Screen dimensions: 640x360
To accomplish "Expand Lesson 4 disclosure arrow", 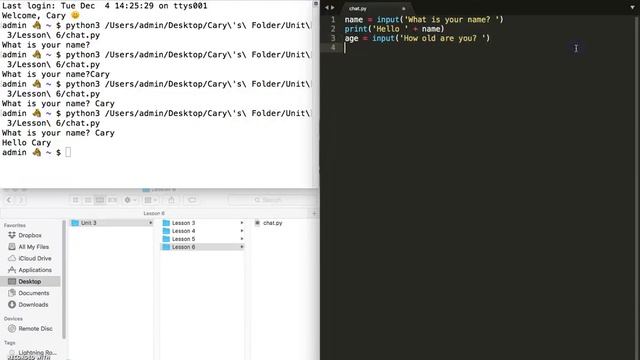I will [242, 231].
